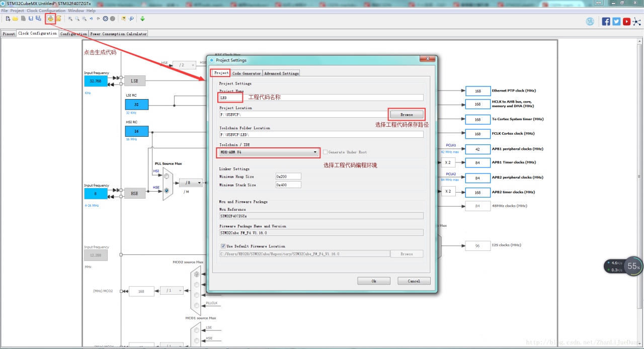Click the 32.768 input frequency box

(96, 80)
